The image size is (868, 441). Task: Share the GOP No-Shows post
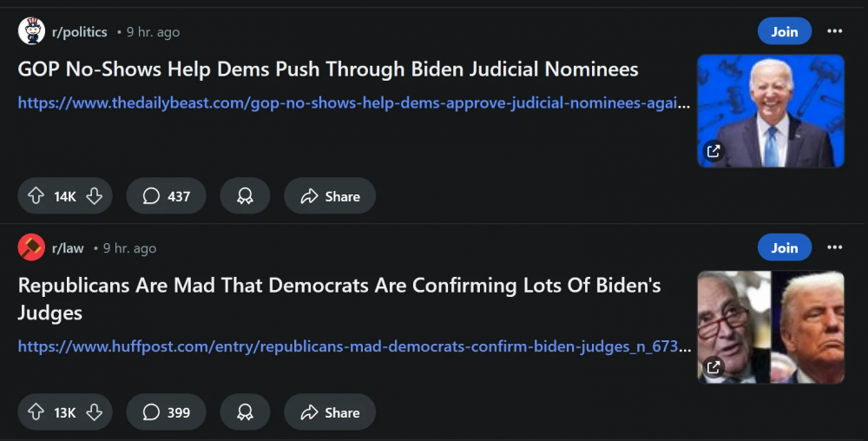coord(330,196)
